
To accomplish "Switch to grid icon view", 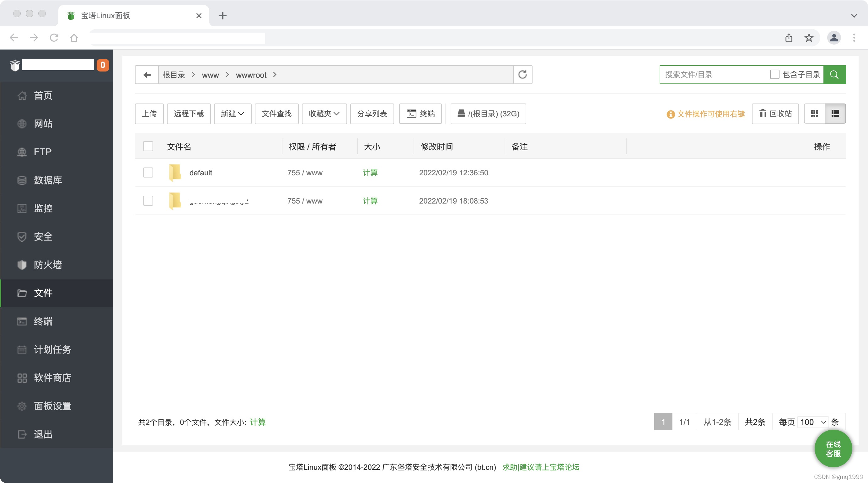I will tap(814, 114).
